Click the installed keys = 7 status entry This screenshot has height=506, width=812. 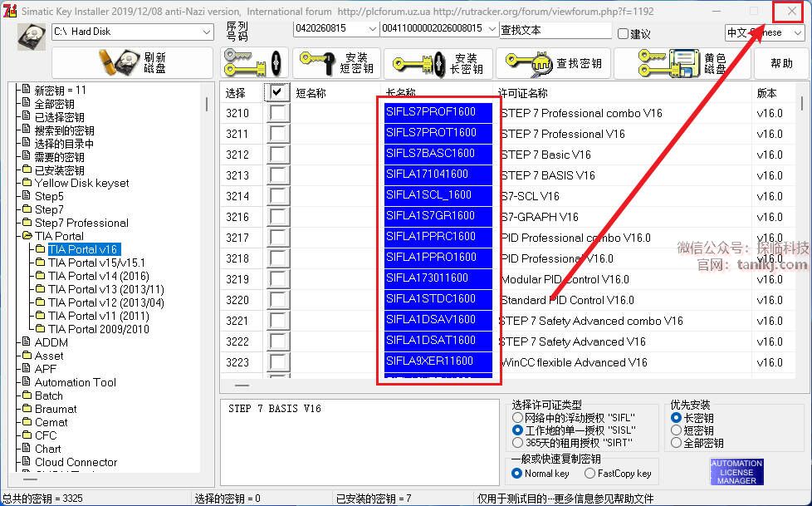click(x=374, y=499)
